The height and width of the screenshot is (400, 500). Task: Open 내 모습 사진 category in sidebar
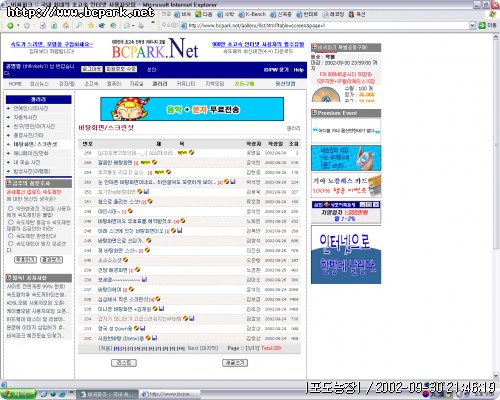(27, 162)
